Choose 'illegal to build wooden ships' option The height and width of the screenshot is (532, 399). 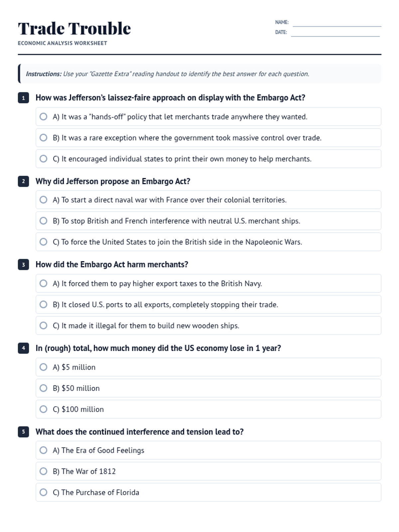pyautogui.click(x=208, y=326)
